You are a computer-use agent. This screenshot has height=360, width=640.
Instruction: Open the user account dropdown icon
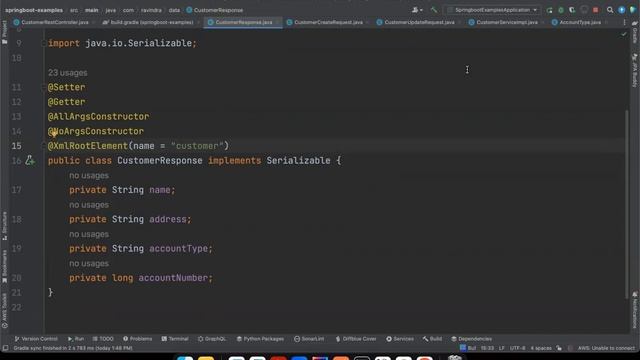click(x=417, y=10)
